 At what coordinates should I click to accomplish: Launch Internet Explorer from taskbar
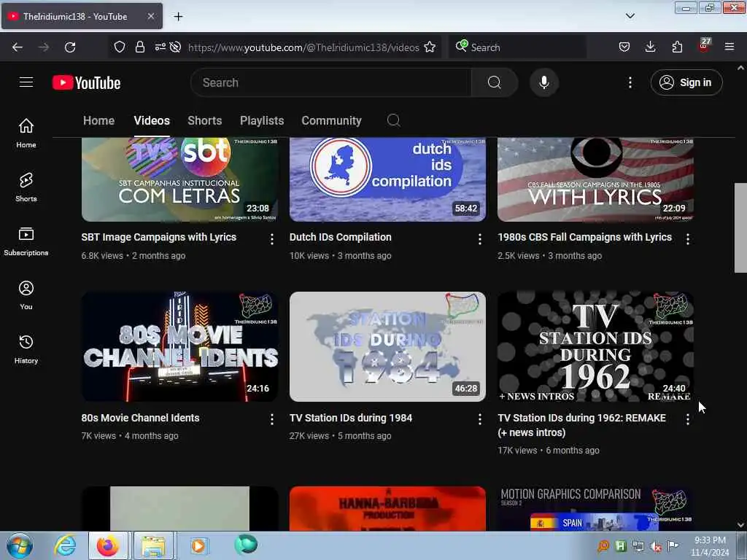[x=65, y=545]
